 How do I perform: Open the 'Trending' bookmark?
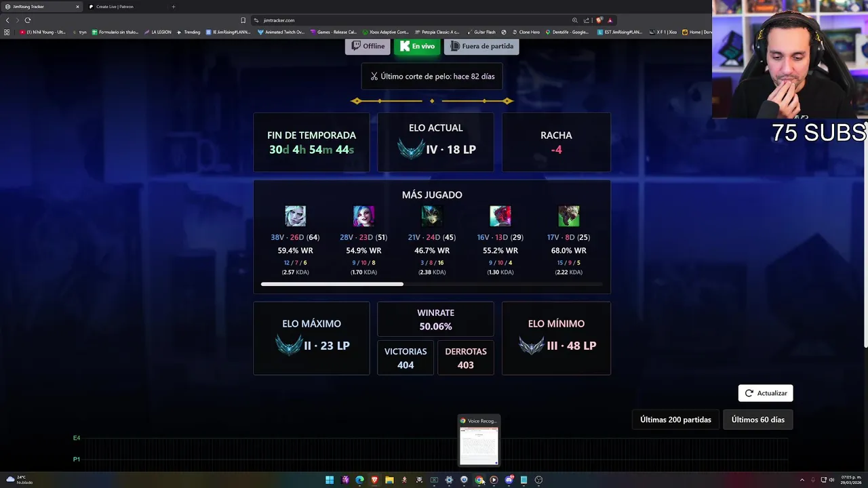(189, 32)
